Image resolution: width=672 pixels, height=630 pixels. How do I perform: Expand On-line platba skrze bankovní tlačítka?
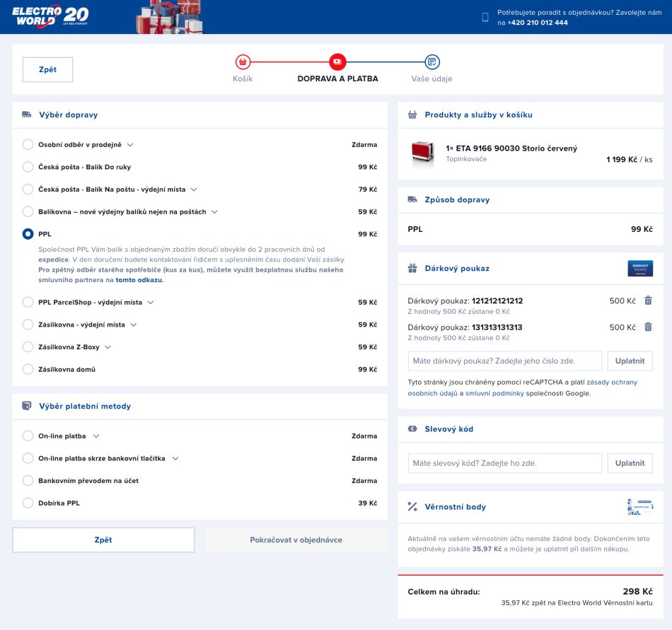tap(175, 458)
